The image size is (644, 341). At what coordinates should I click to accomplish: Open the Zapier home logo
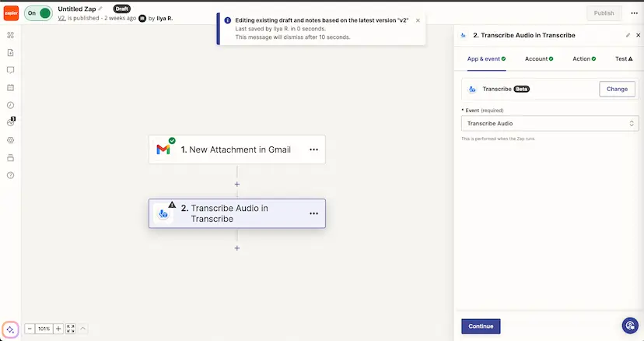coord(11,13)
